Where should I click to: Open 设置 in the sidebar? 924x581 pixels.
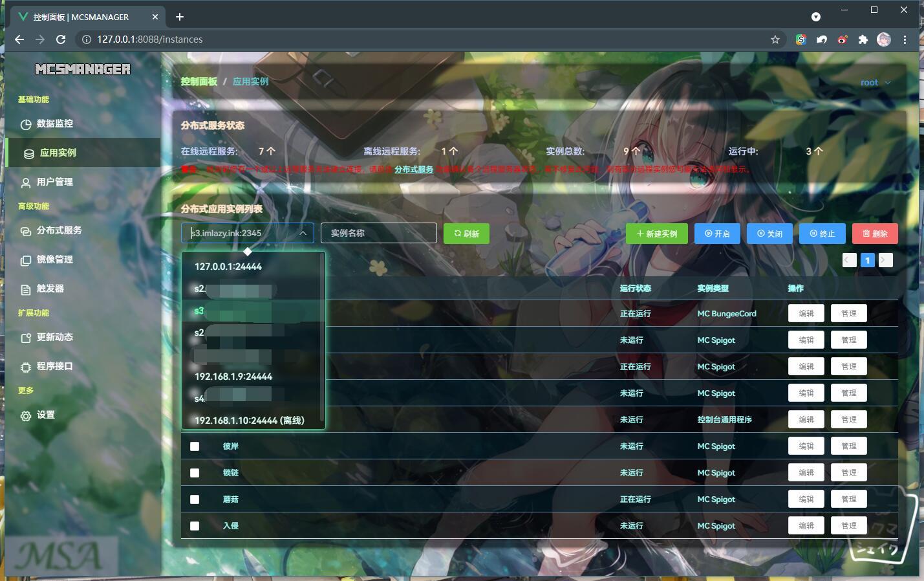[x=46, y=415]
